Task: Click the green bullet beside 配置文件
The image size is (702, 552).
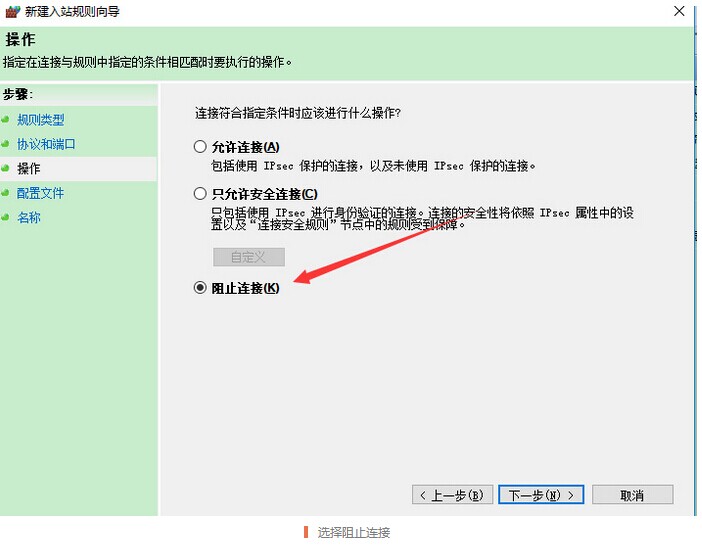Action: [5, 193]
